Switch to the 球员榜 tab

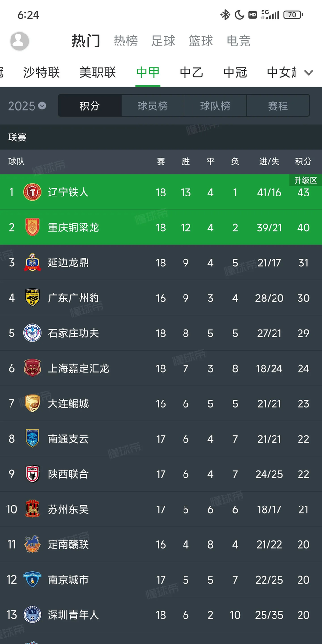(152, 105)
